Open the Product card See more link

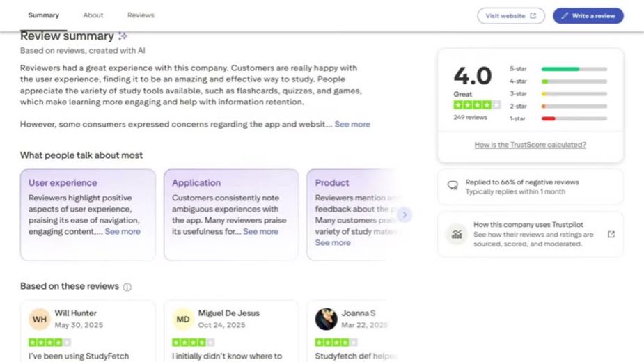click(333, 242)
